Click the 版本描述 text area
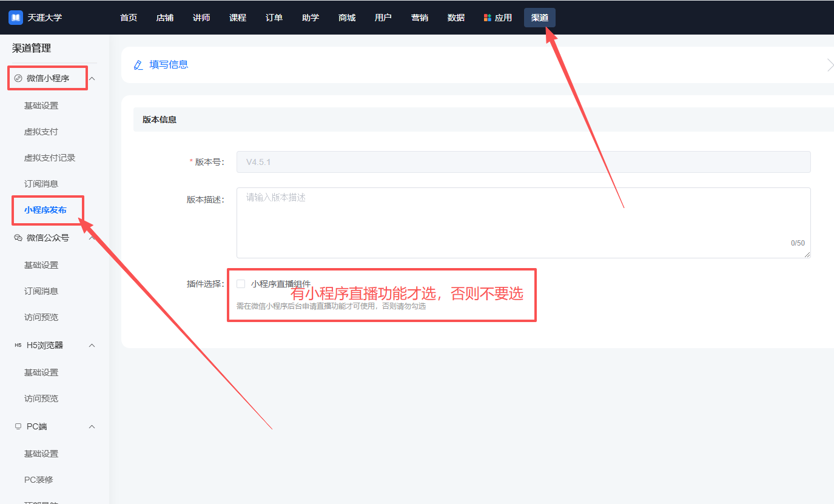Image resolution: width=834 pixels, height=504 pixels. [x=523, y=222]
